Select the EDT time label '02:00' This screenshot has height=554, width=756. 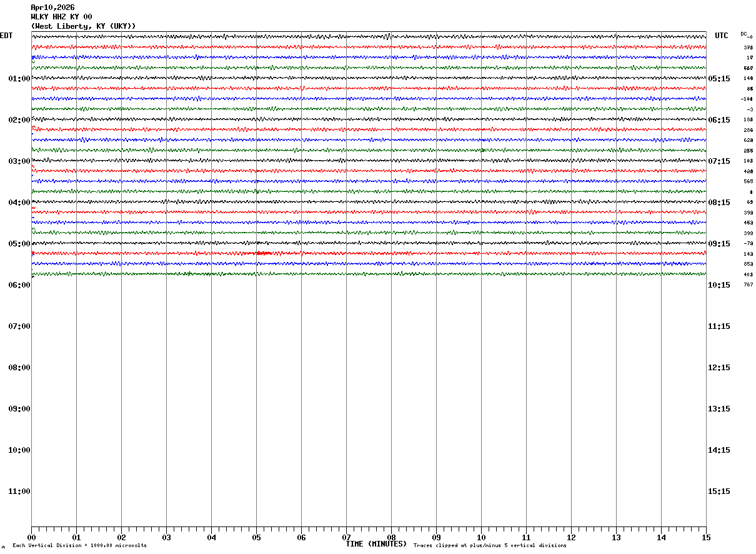click(19, 120)
